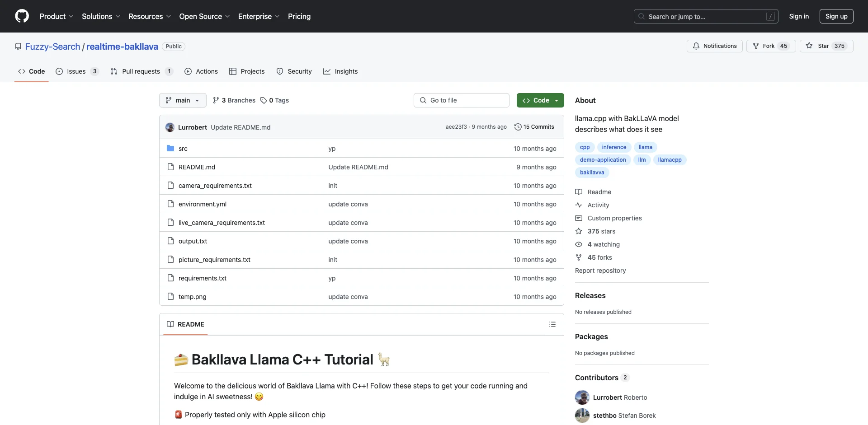868x425 pixels.
Task: Click the demo-application topic tag
Action: [x=603, y=160]
